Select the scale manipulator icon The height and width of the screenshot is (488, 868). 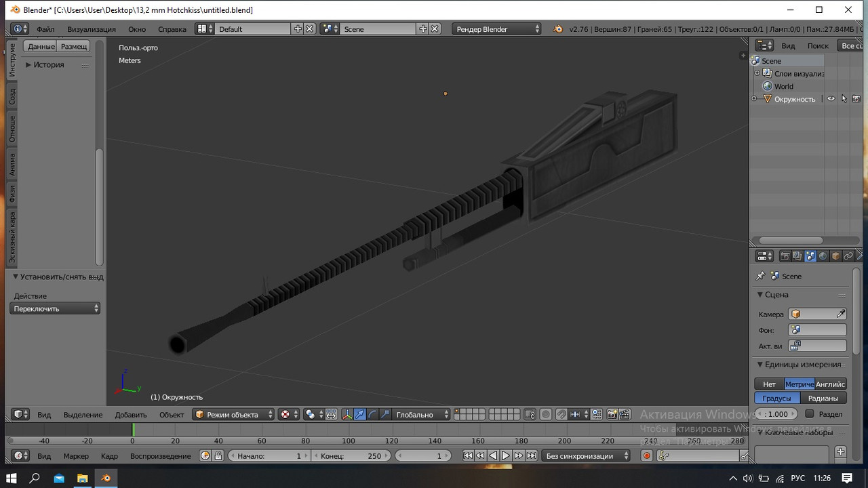pos(385,415)
